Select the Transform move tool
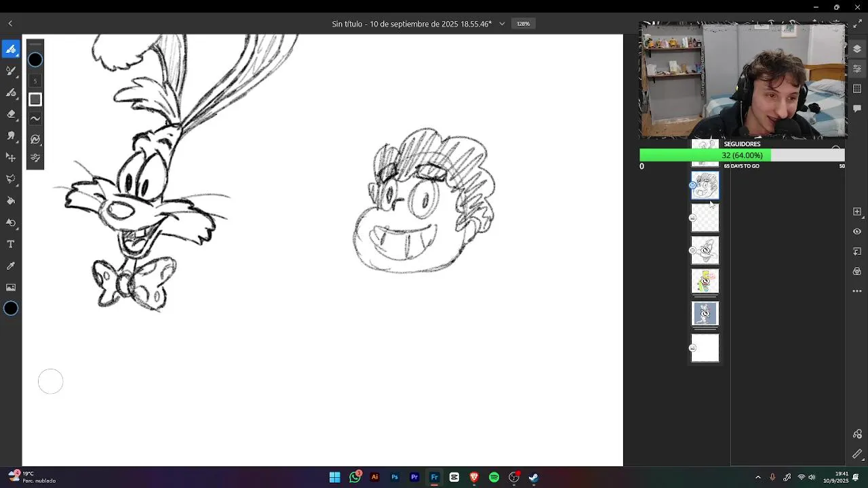The image size is (868, 488). pos(11,158)
